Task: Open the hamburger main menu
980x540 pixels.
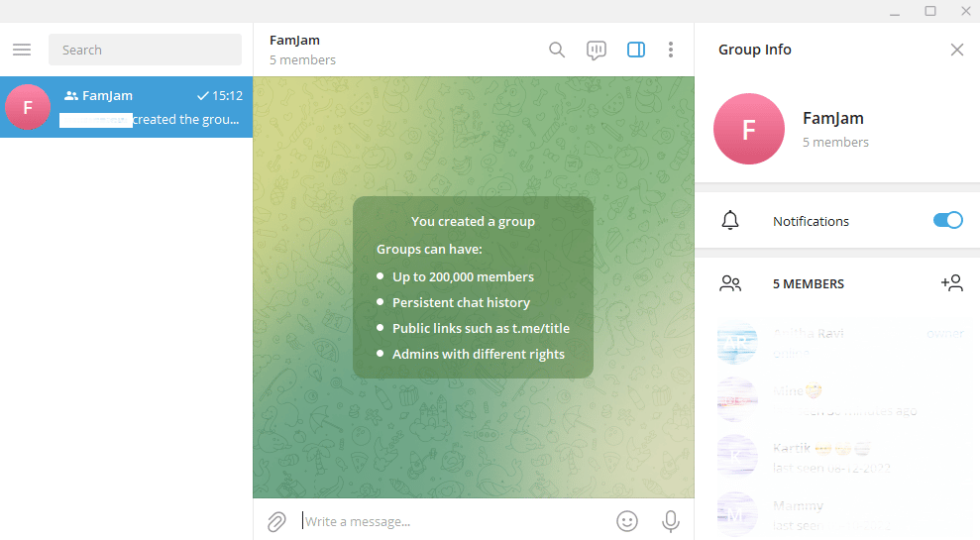Action: (22, 50)
